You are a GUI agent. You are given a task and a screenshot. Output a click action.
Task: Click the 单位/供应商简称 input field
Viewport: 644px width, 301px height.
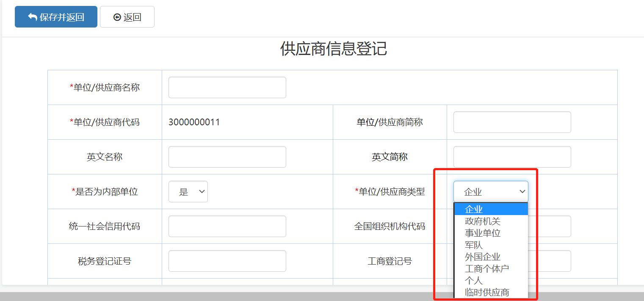[x=512, y=122]
